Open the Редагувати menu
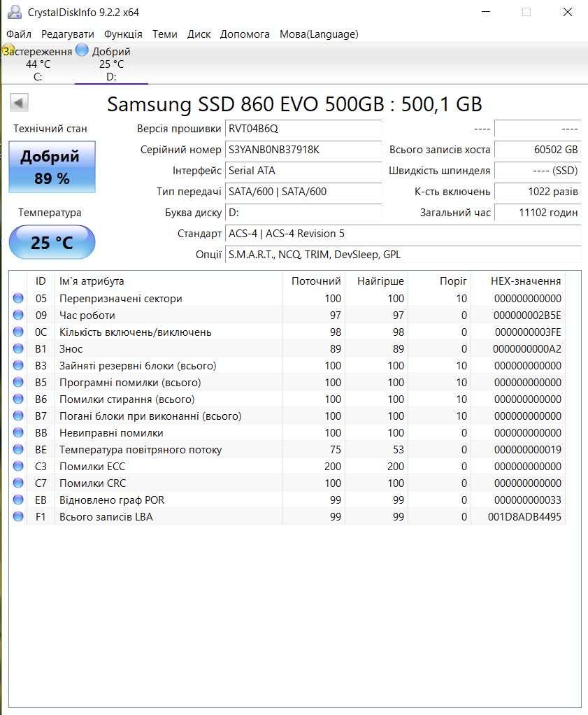The height and width of the screenshot is (715, 588). pyautogui.click(x=67, y=34)
